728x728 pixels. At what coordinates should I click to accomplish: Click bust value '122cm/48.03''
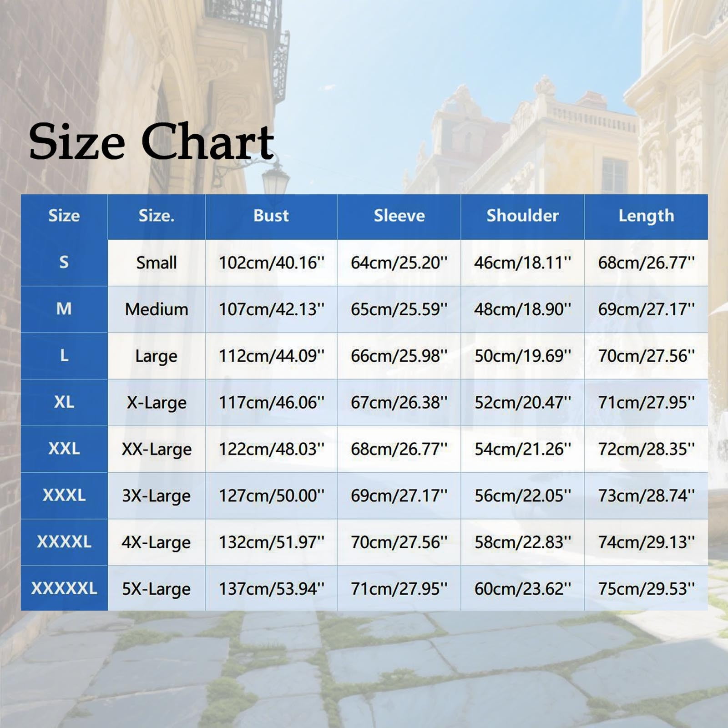272,449
